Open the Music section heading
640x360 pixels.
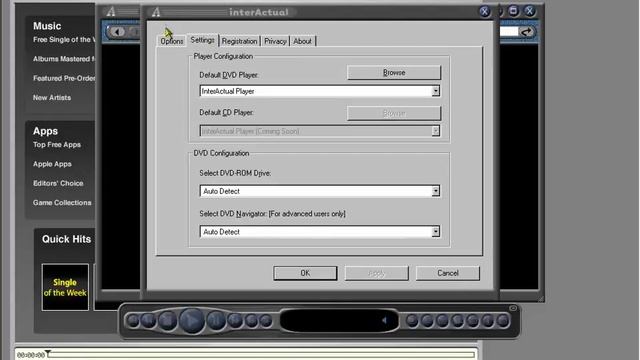(47, 26)
